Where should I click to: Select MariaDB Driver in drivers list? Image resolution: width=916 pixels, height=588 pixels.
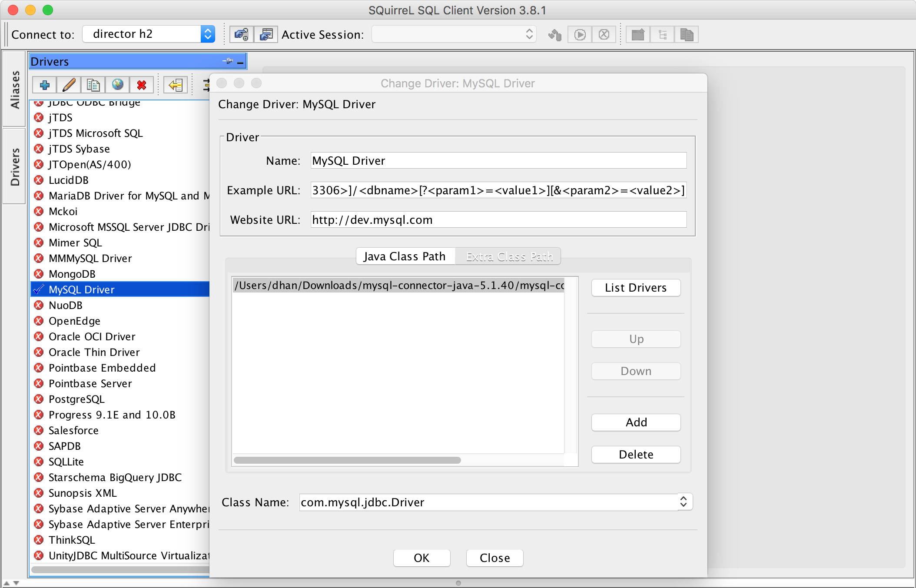tap(120, 196)
